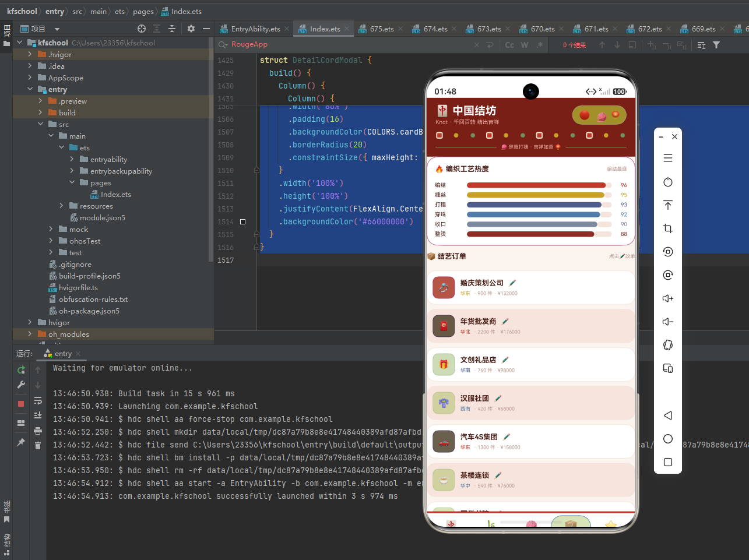Open run configuration wrench settings
Screen dimensions: 749x560
click(x=21, y=385)
